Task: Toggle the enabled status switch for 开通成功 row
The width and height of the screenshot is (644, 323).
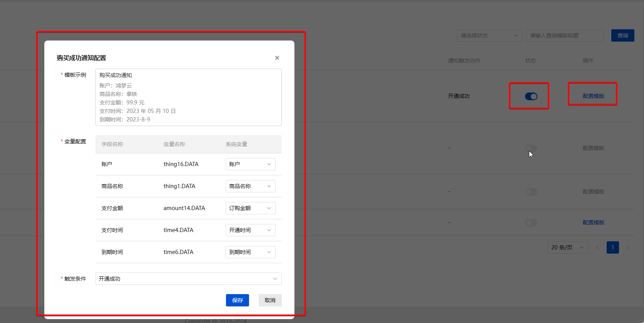Action: [x=531, y=96]
